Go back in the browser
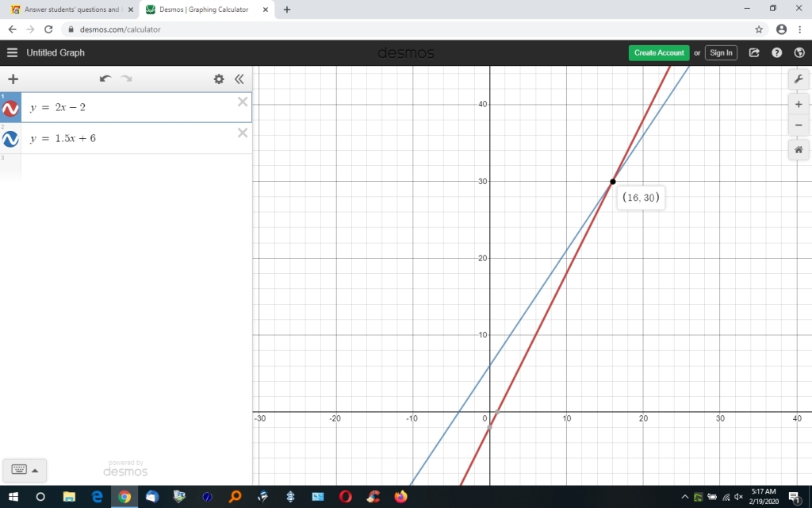 13,29
